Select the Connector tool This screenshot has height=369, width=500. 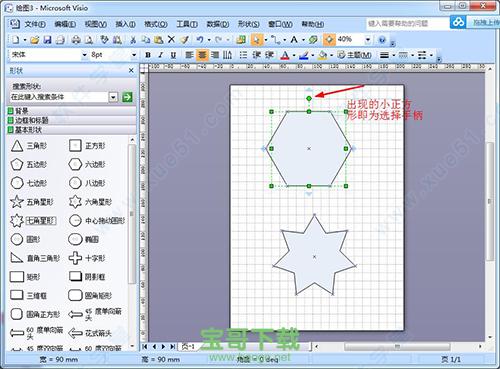(275, 40)
